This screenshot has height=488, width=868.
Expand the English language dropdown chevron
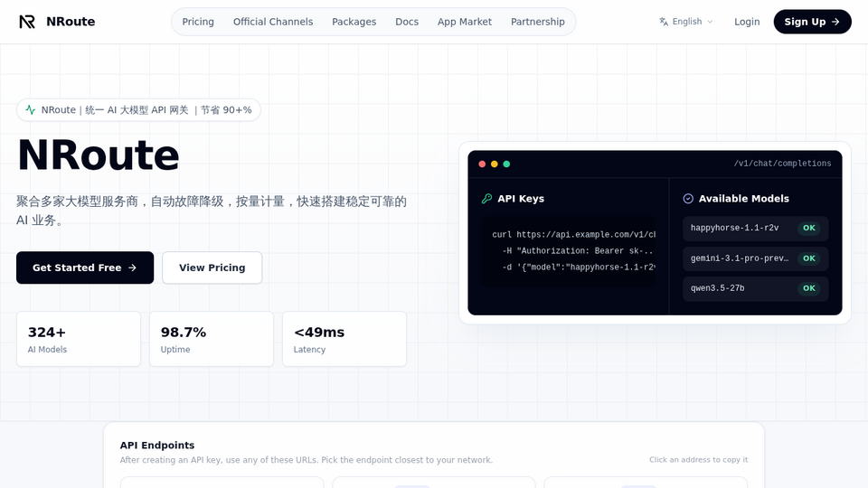coord(711,22)
